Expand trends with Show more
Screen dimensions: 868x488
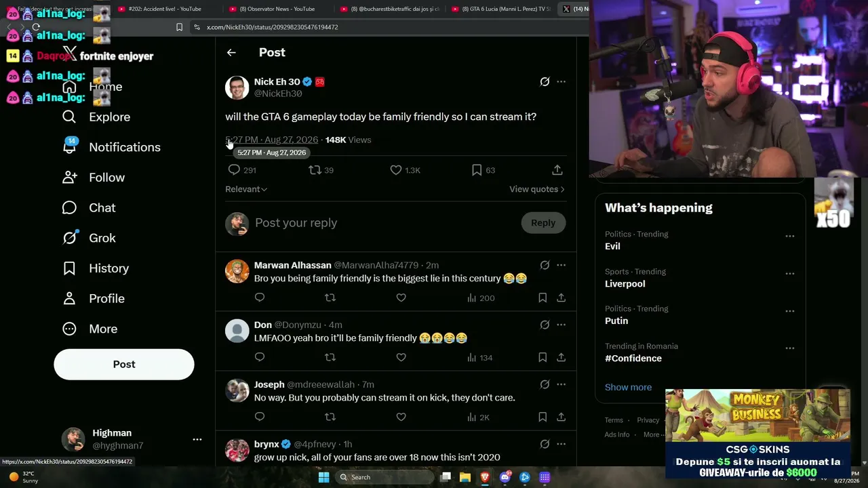[x=628, y=387]
